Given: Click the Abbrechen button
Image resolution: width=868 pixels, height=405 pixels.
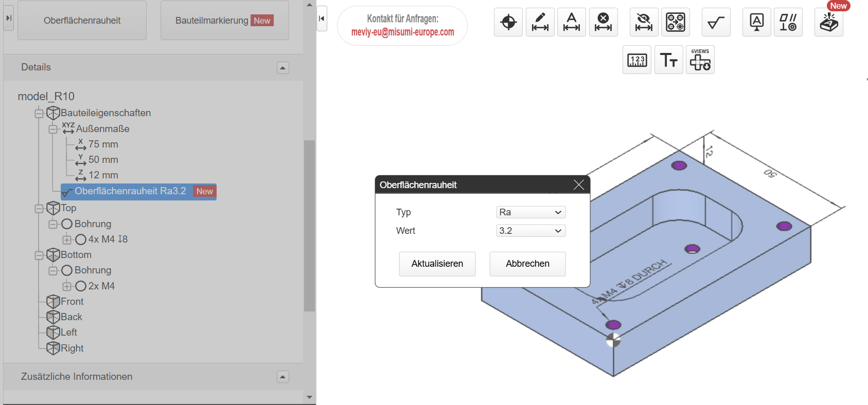Looking at the screenshot, I should [x=527, y=264].
